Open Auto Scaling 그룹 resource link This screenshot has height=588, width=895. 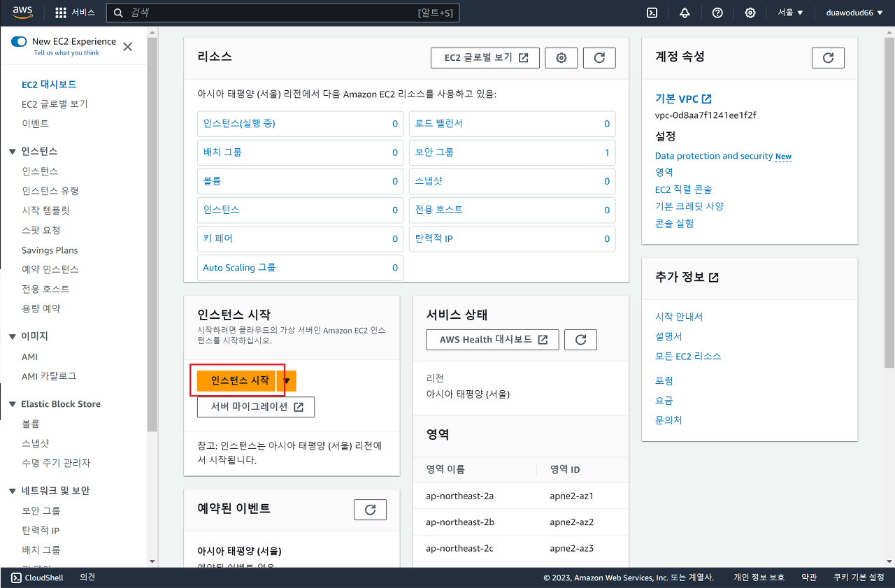239,267
